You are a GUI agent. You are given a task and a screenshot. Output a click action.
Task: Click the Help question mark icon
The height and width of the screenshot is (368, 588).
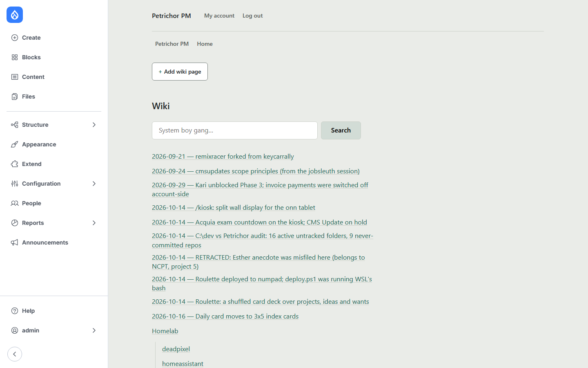[15, 311]
